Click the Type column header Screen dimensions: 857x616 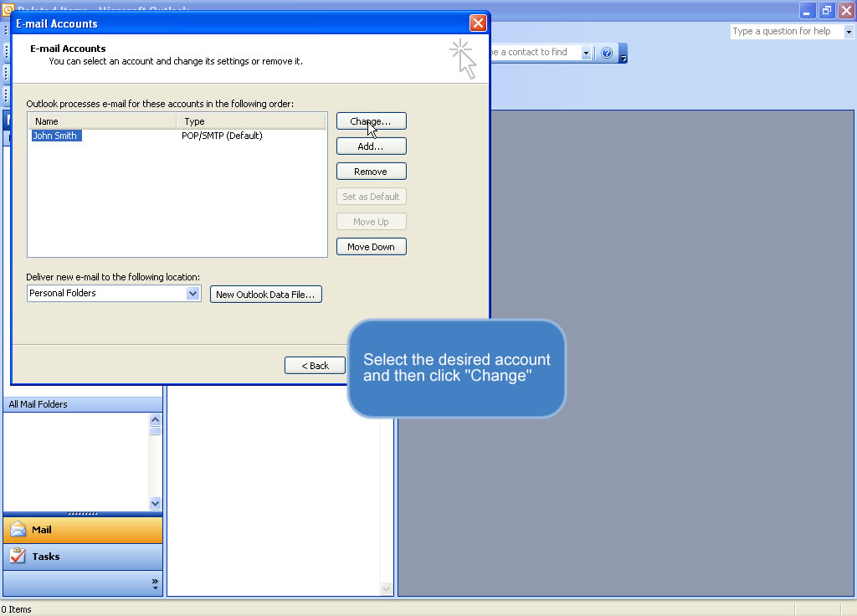[x=251, y=121]
